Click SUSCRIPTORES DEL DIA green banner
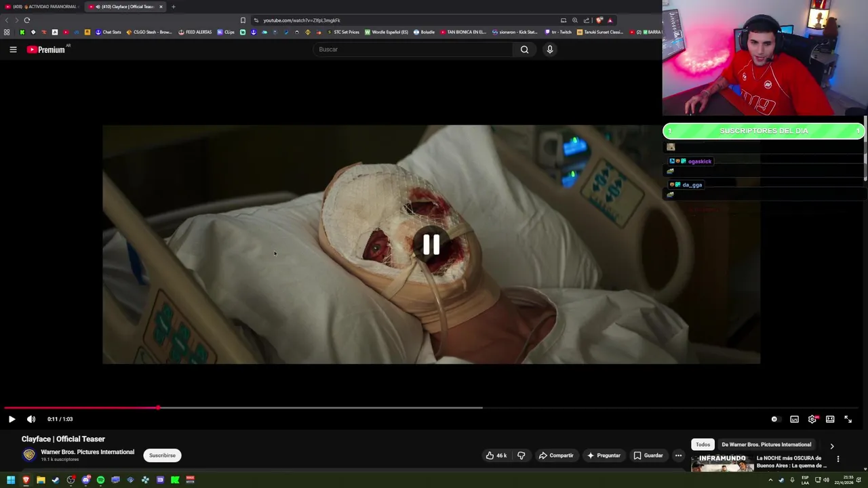868x488 pixels. coord(764,131)
